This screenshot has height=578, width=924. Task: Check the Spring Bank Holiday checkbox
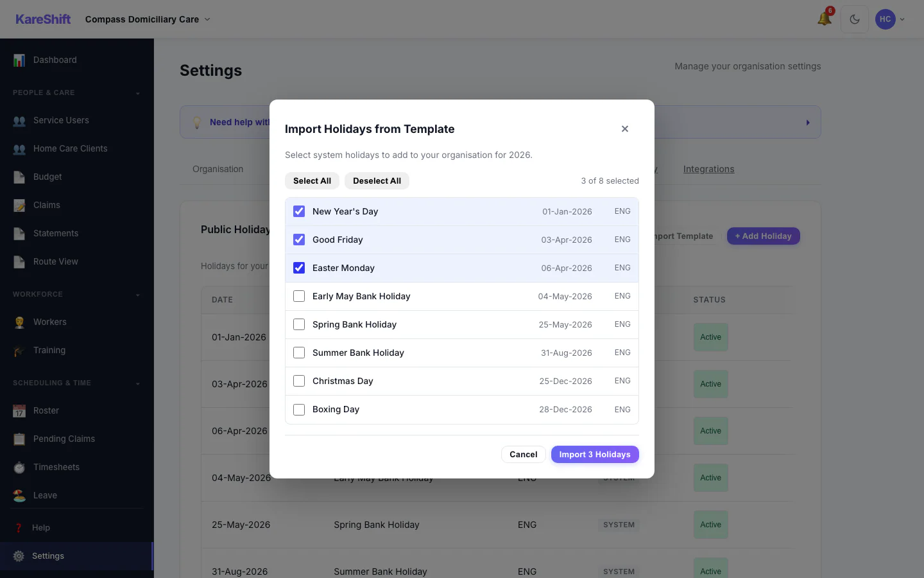299,324
